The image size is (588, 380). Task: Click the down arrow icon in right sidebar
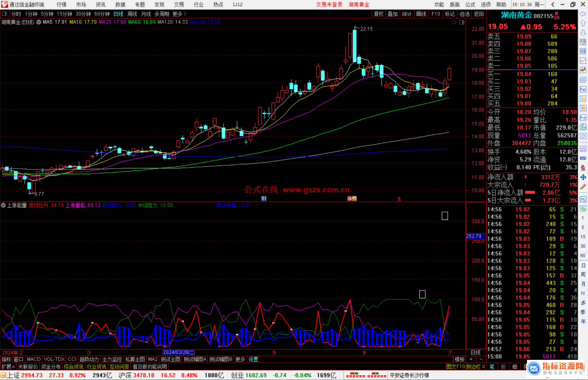point(583,33)
